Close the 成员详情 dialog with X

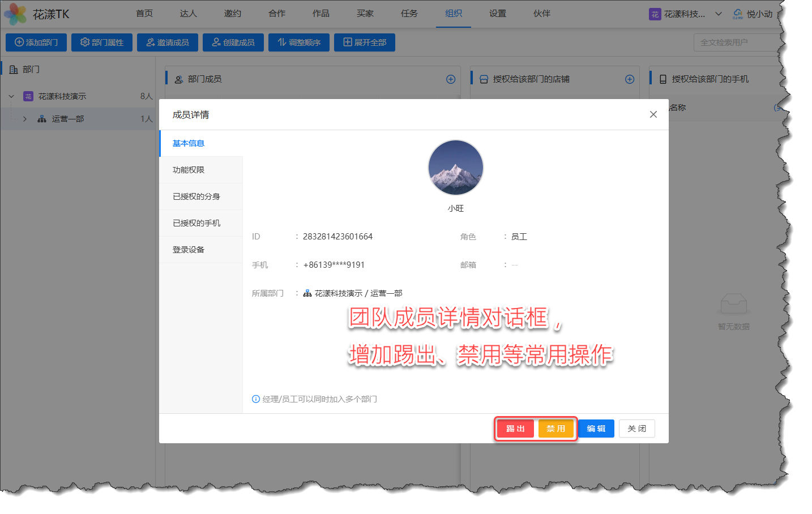(x=653, y=114)
